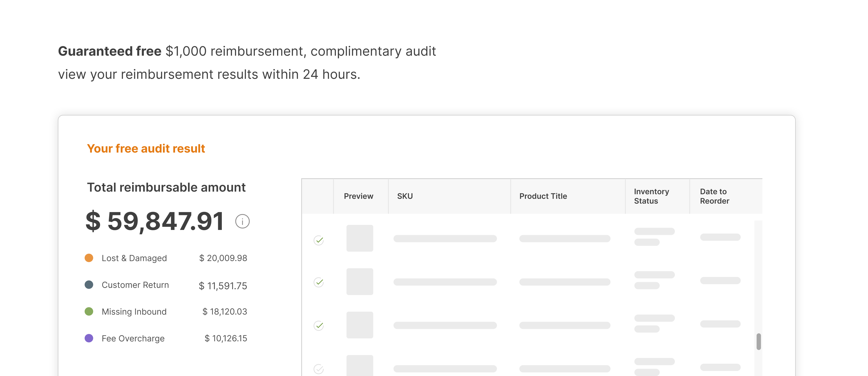Screen dimensions: 868x376
Task: Click the 'Your free audit result' heading
Action: tap(146, 148)
